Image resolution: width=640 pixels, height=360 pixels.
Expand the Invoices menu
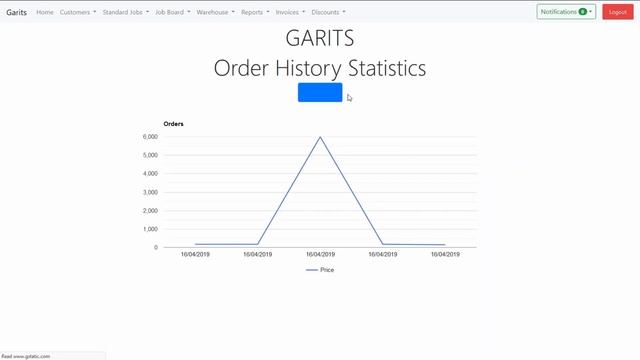pos(290,12)
